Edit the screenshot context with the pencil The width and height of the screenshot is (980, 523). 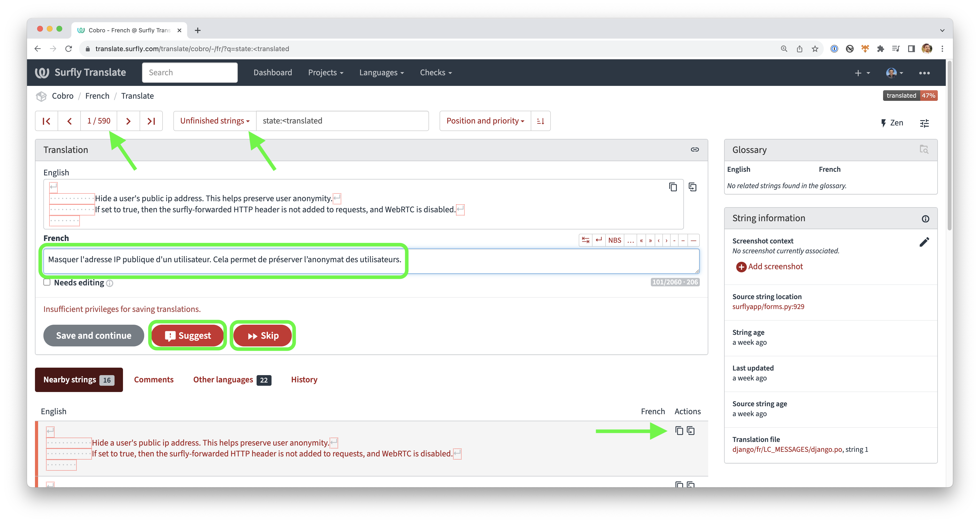click(924, 242)
